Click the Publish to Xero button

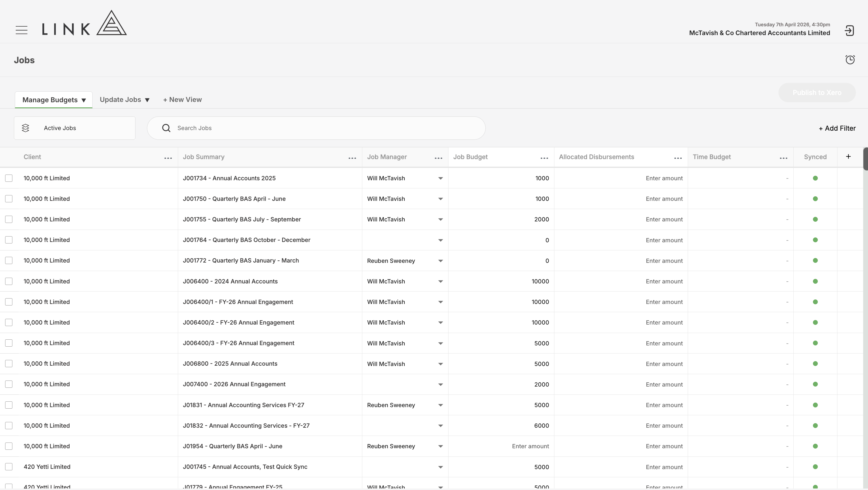817,93
